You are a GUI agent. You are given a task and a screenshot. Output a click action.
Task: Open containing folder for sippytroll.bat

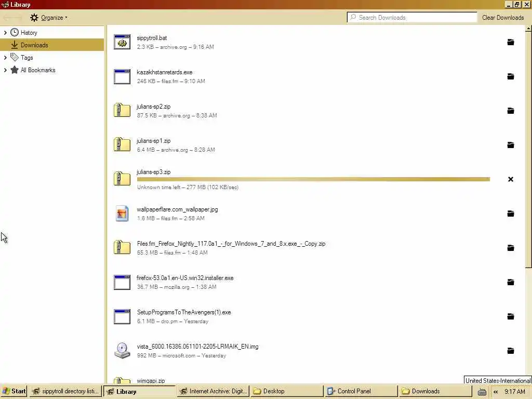click(x=510, y=42)
